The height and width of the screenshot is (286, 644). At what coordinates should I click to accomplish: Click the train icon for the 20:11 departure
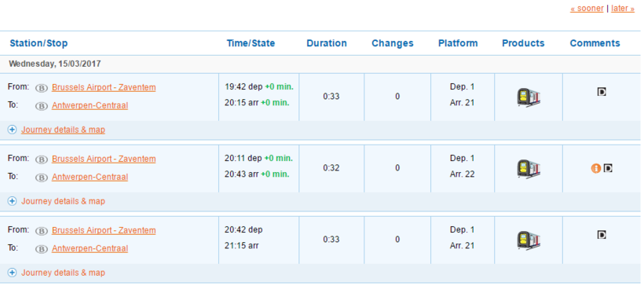coord(529,169)
